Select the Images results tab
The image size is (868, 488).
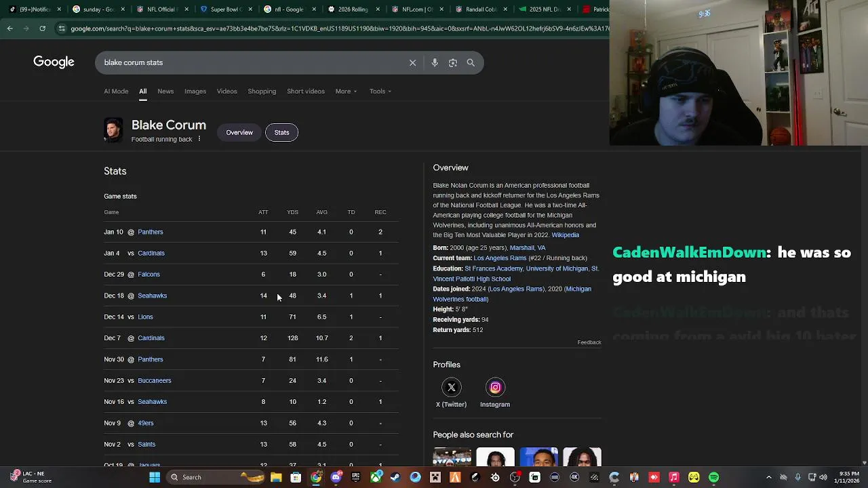coord(195,91)
